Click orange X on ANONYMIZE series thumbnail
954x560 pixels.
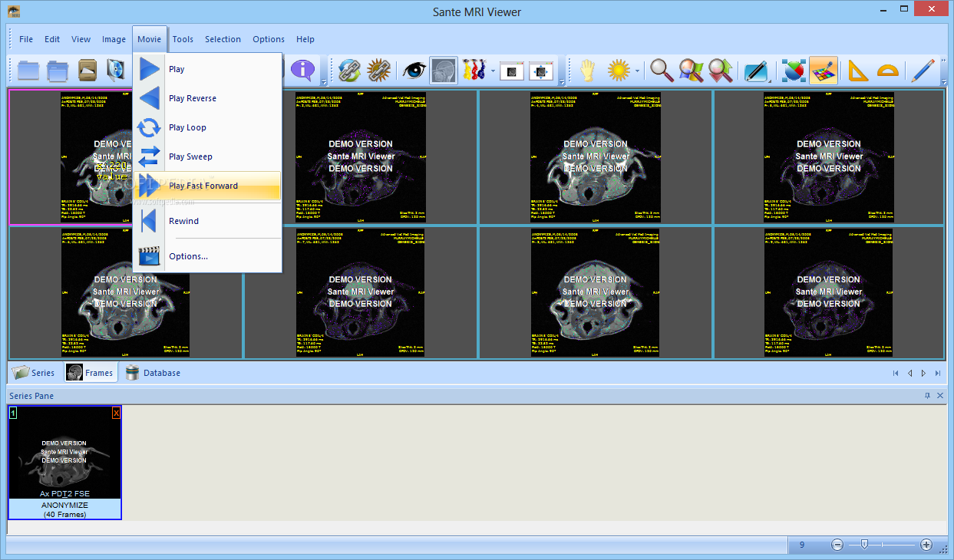click(x=116, y=413)
